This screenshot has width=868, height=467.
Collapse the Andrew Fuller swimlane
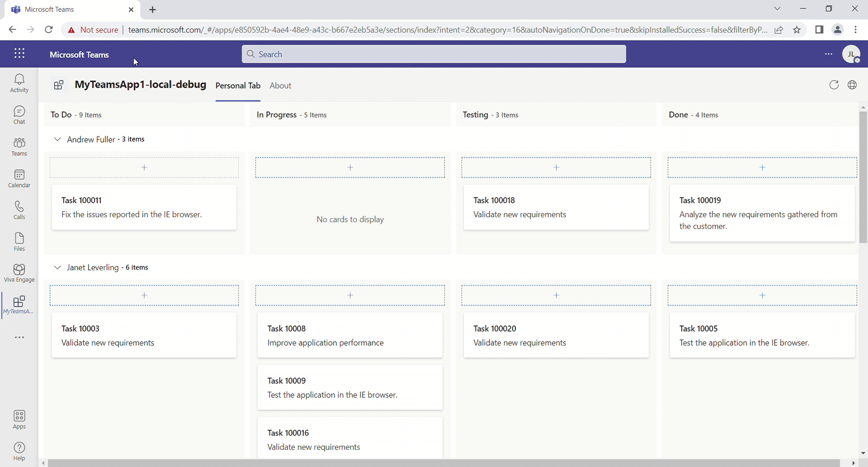tap(57, 139)
